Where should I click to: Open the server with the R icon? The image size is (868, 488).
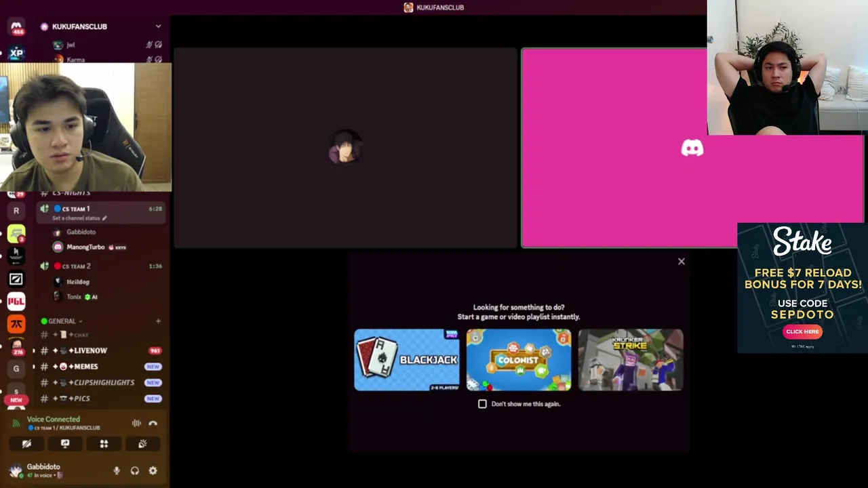click(16, 211)
